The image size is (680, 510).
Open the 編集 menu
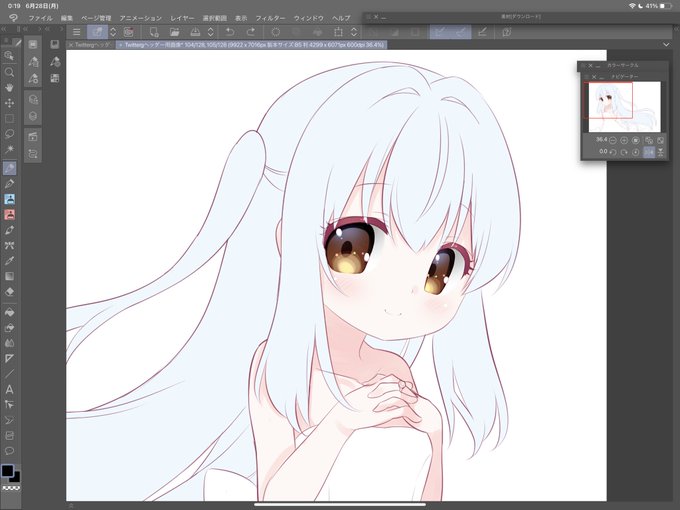tap(67, 18)
